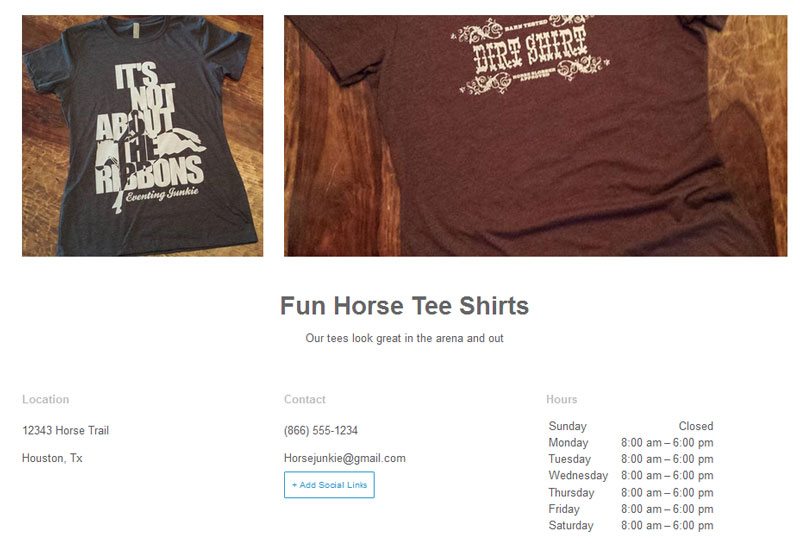Click the Location section heading
The width and height of the screenshot is (800, 547).
(45, 400)
